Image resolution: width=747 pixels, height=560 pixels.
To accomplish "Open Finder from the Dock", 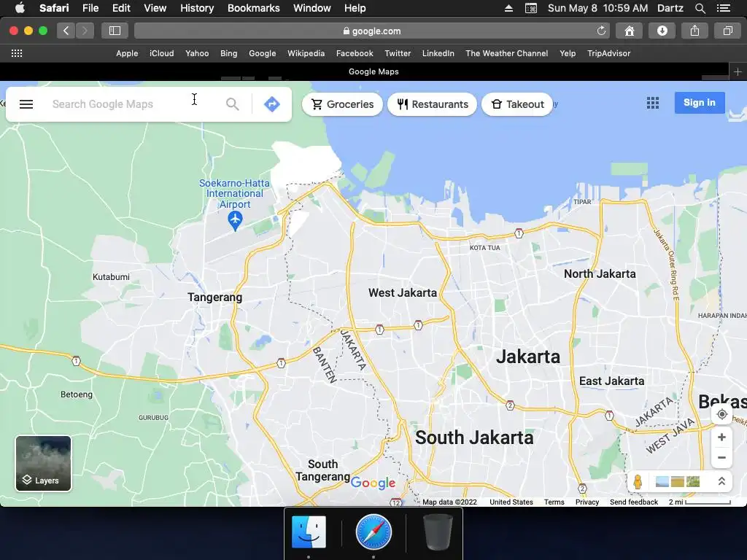I will click(309, 532).
